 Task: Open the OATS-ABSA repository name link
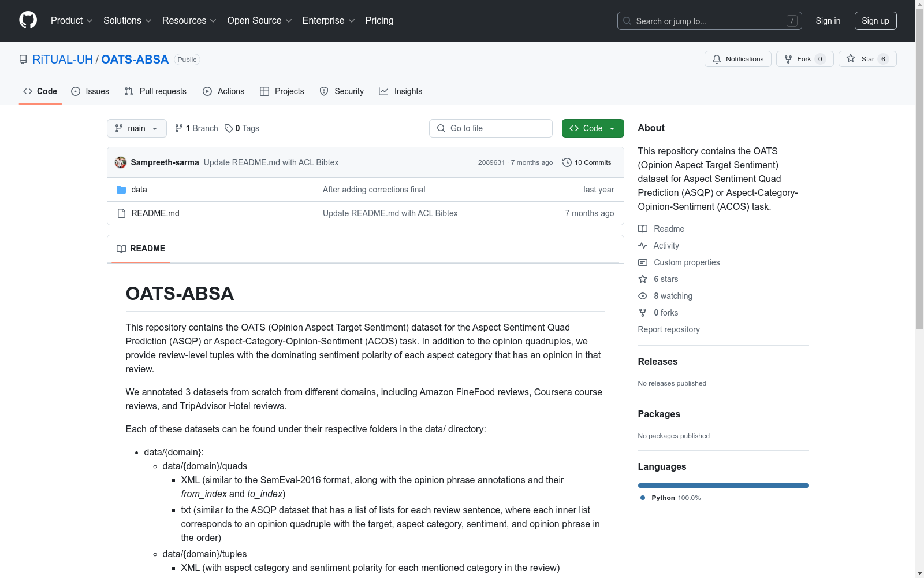135,60
